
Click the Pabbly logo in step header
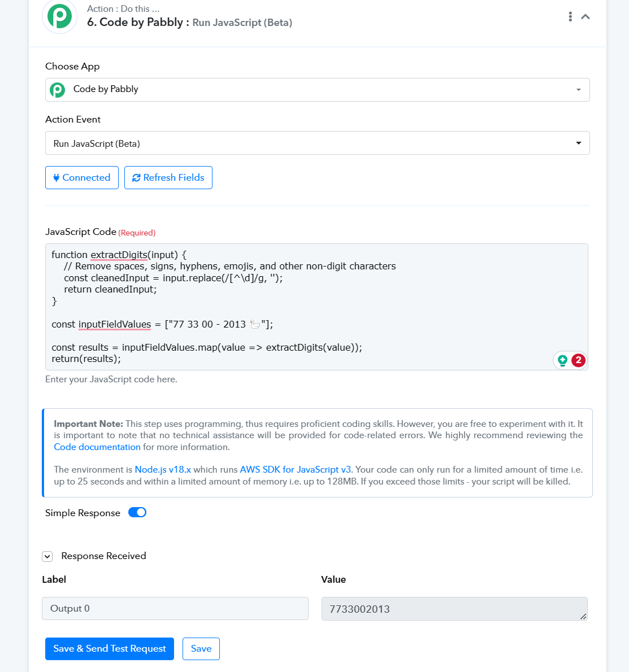[59, 16]
